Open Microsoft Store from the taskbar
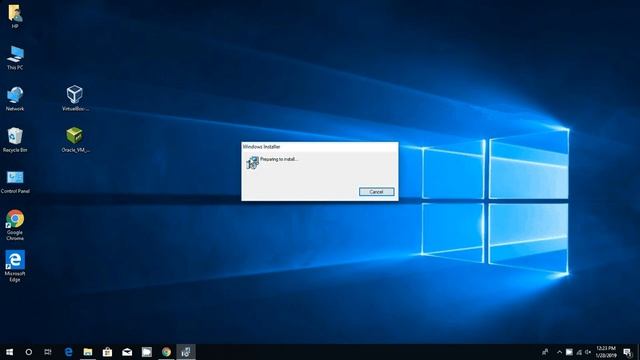The width and height of the screenshot is (640, 360). click(x=107, y=352)
